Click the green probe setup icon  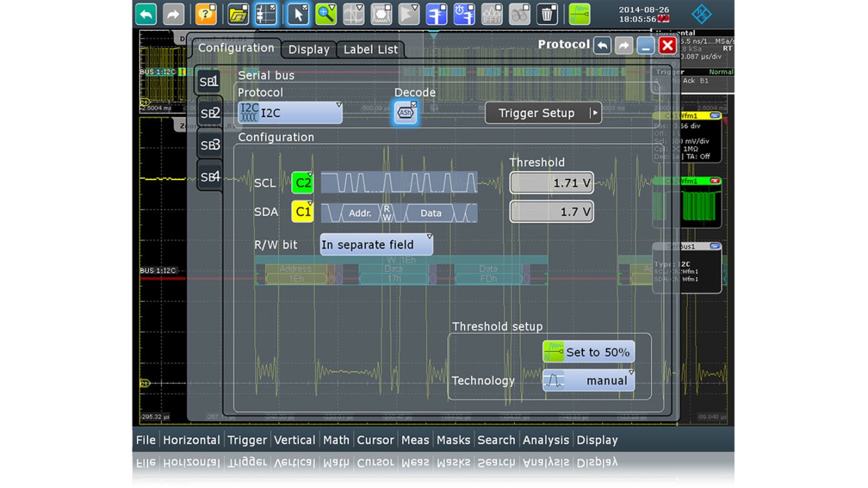tap(578, 14)
